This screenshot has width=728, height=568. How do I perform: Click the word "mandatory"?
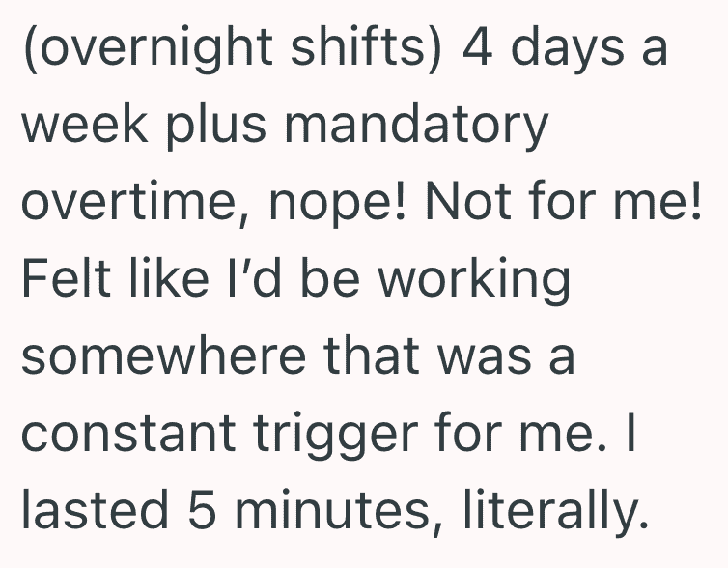416,126
